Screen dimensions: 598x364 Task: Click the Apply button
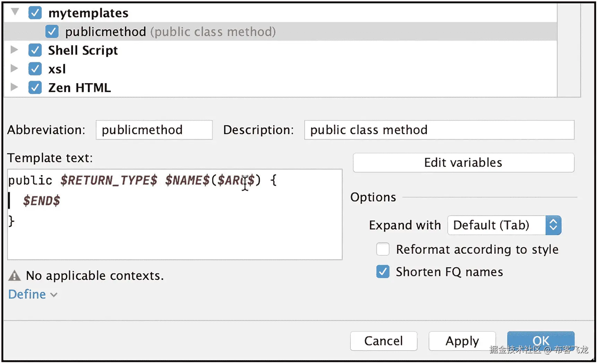pos(462,341)
